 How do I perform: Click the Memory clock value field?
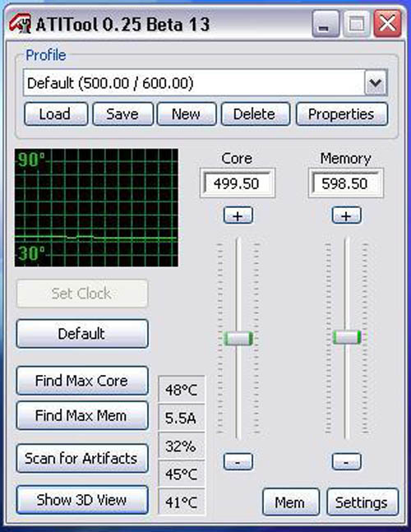(x=345, y=183)
